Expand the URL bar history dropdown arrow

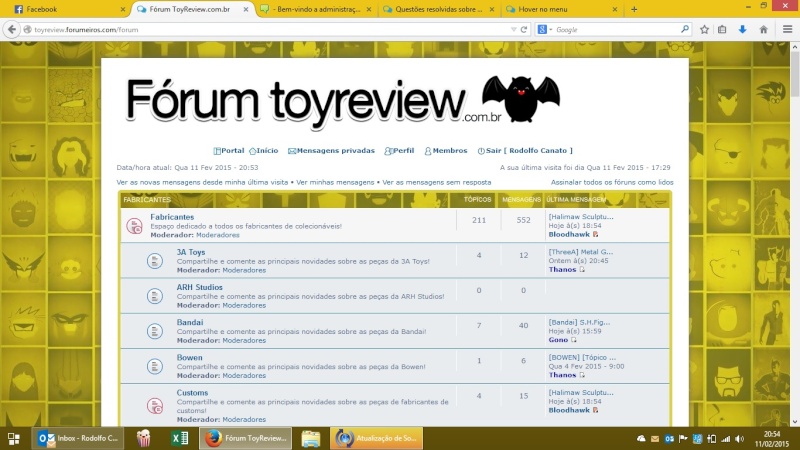(513, 30)
